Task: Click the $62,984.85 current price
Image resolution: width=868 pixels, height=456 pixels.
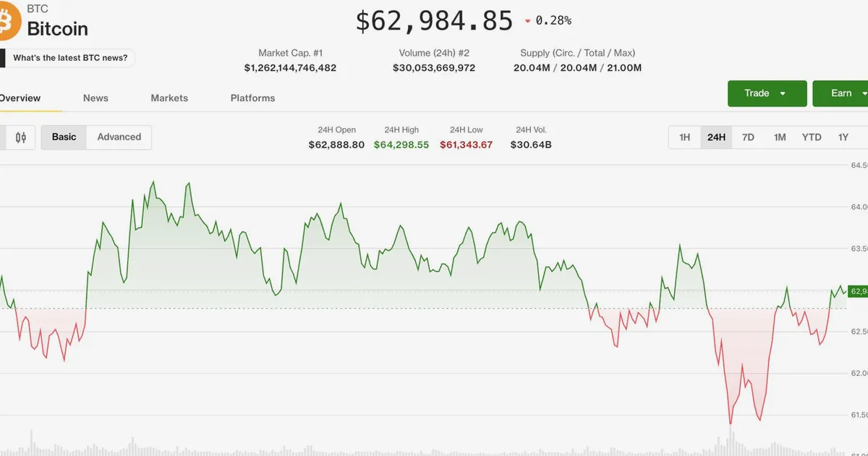Action: click(x=434, y=21)
